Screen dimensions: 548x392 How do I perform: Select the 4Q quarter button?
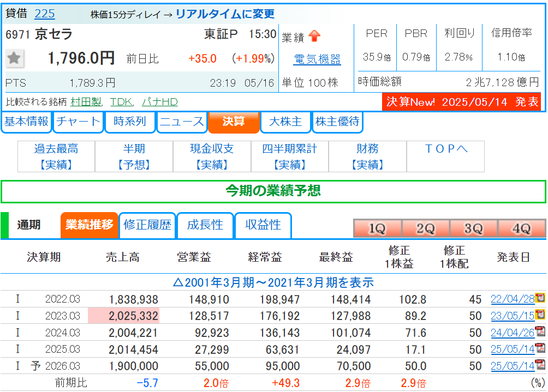coord(522,228)
